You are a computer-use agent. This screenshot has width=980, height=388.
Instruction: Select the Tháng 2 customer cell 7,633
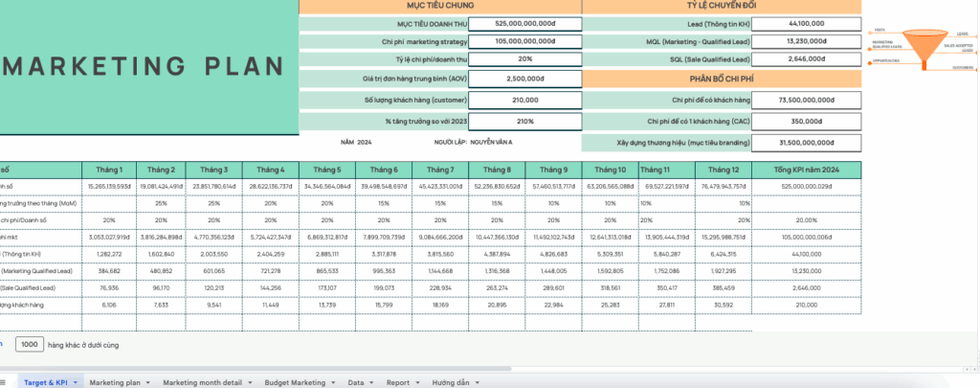pyautogui.click(x=161, y=305)
